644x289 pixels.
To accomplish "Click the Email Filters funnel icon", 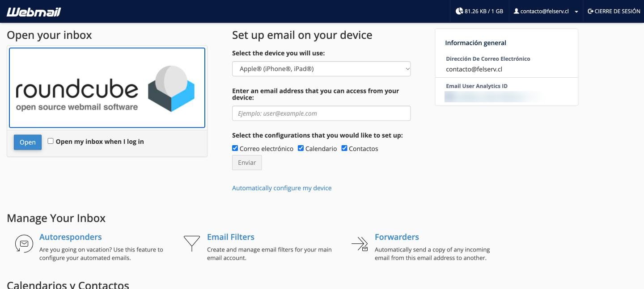I will click(192, 243).
